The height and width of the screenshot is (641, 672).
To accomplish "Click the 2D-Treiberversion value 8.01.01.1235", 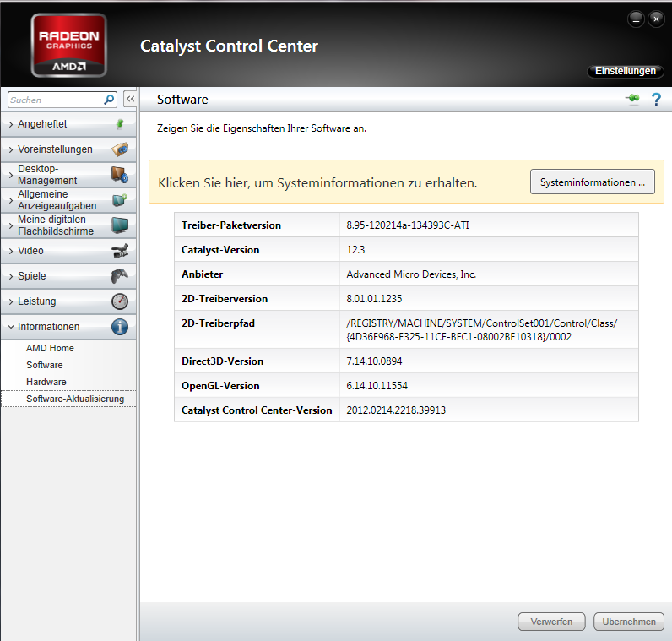I will 374,298.
